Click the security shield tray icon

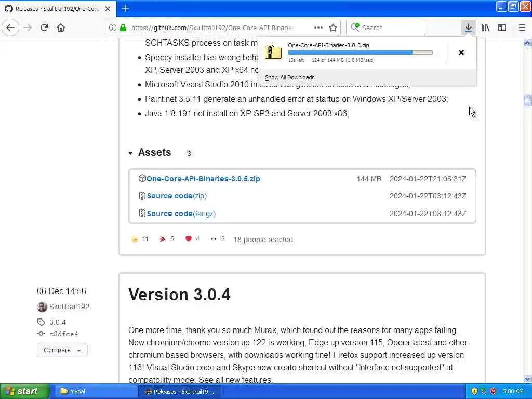474,391
